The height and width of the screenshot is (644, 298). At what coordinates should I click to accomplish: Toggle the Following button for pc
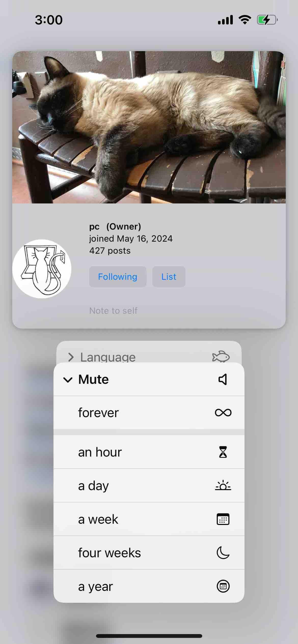[x=118, y=277]
